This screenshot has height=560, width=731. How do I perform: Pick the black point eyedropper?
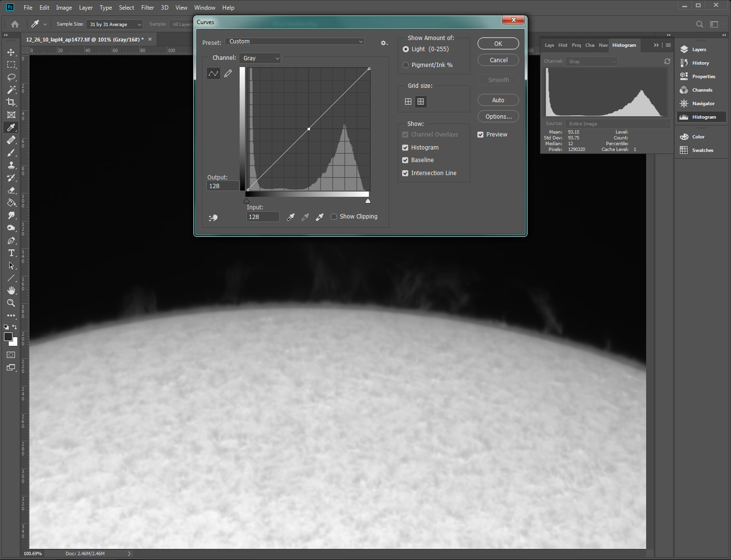pos(291,217)
